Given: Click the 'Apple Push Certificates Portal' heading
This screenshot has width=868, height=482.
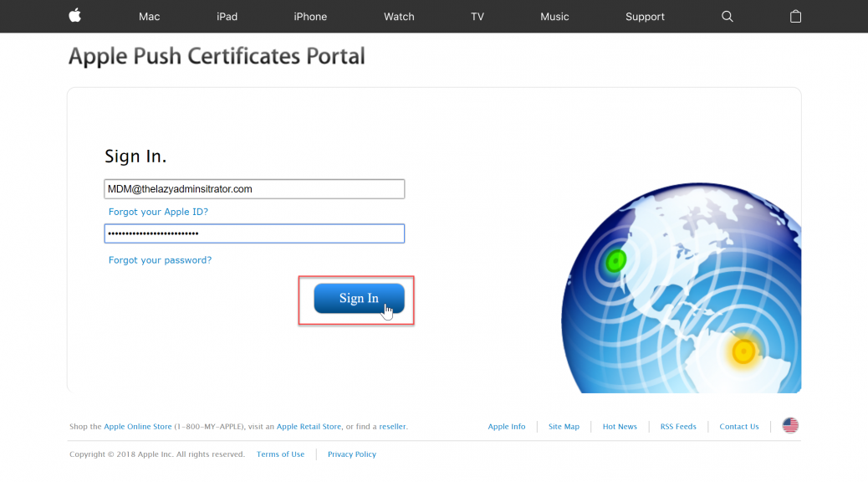Looking at the screenshot, I should pyautogui.click(x=217, y=57).
